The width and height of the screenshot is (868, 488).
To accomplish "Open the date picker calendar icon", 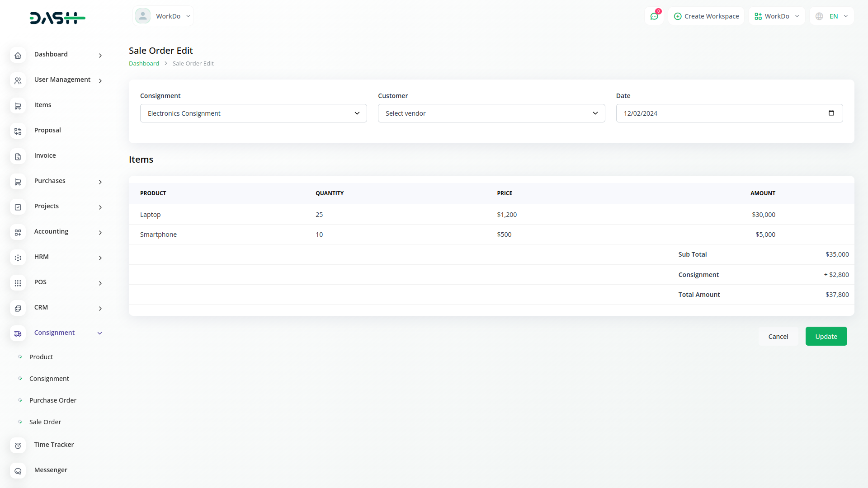I will click(831, 113).
